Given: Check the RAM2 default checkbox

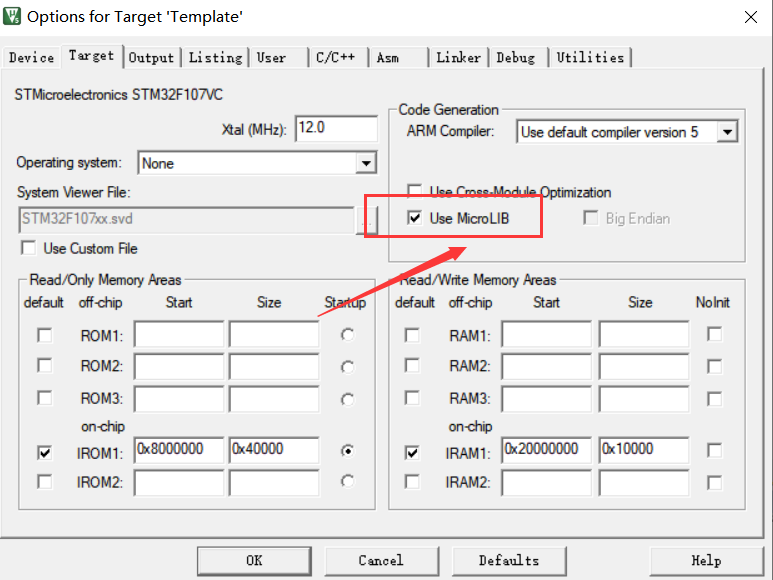Looking at the screenshot, I should (x=412, y=366).
